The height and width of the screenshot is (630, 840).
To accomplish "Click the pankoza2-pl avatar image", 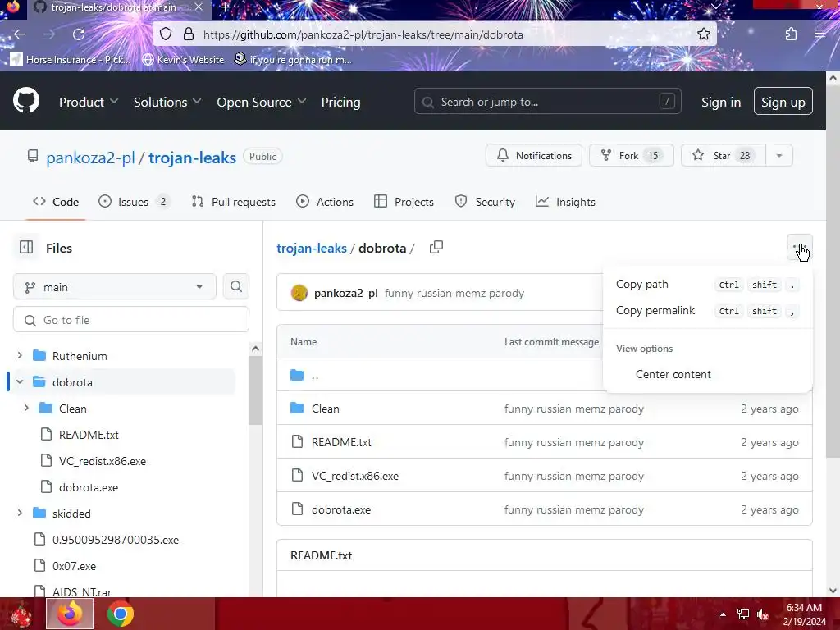I will [x=299, y=293].
